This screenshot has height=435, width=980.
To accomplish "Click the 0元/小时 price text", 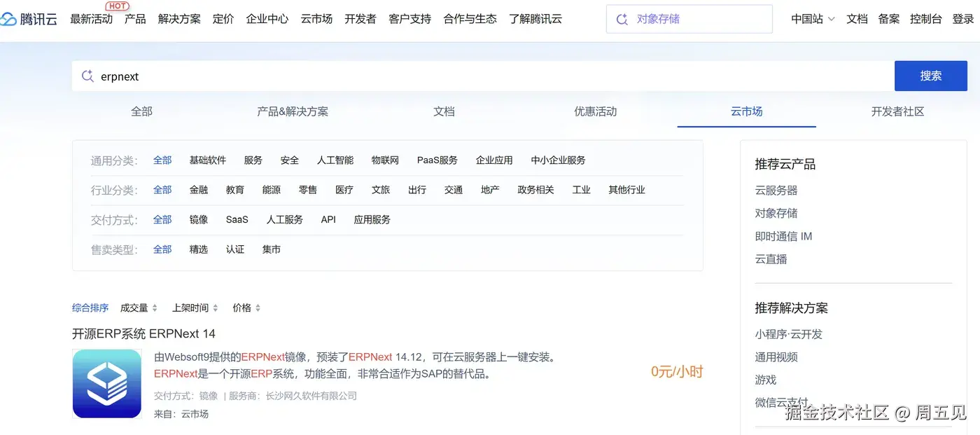I will pyautogui.click(x=677, y=372).
